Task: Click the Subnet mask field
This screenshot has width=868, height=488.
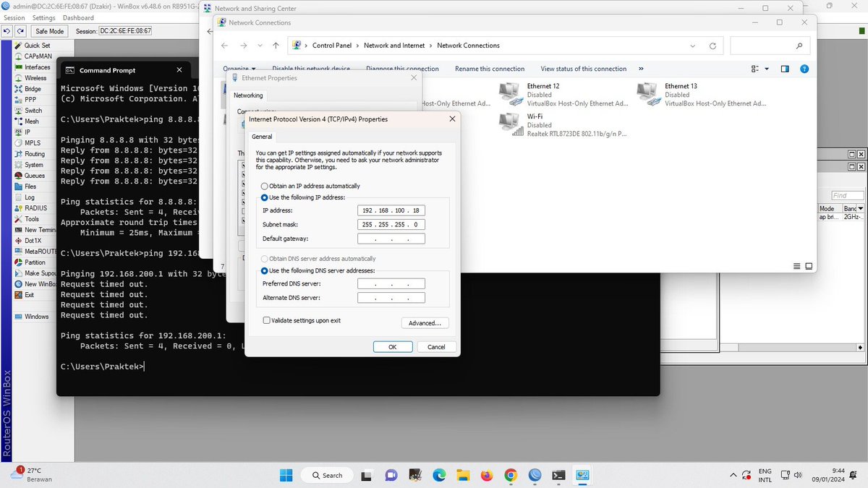Action: point(391,225)
